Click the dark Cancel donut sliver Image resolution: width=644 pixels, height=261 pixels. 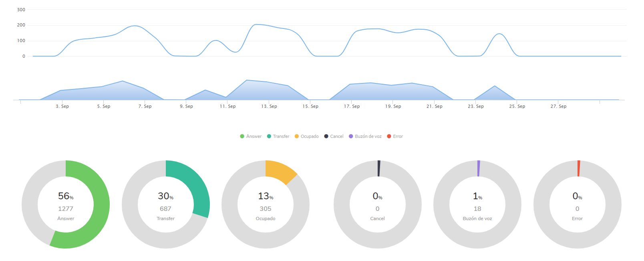379,168
